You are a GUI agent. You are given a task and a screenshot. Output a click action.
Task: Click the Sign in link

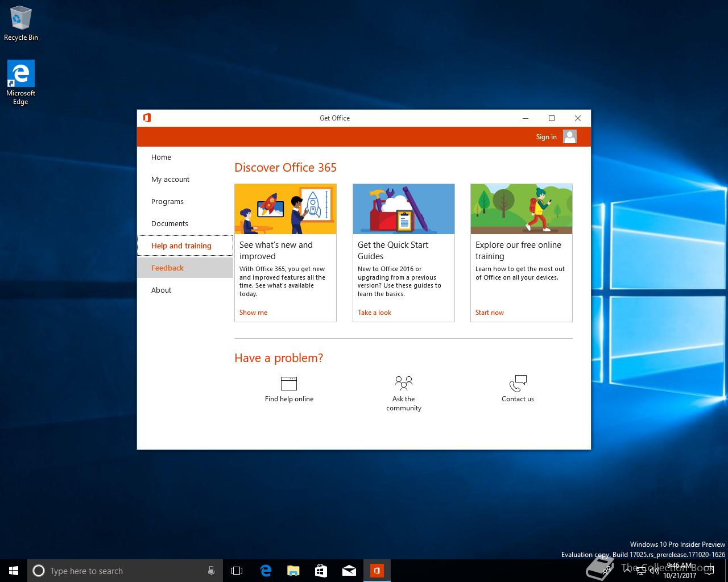pos(546,137)
